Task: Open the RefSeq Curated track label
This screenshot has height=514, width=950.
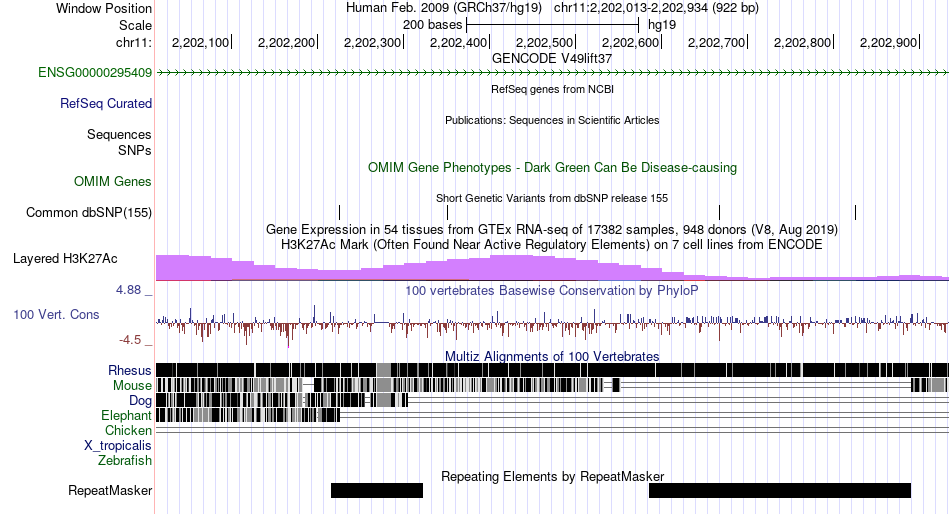Action: pos(106,104)
